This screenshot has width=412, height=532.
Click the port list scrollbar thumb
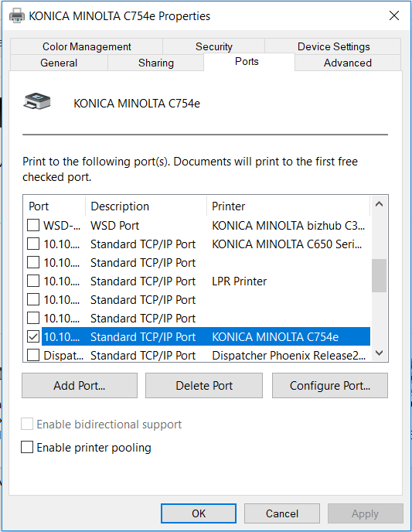point(379,275)
